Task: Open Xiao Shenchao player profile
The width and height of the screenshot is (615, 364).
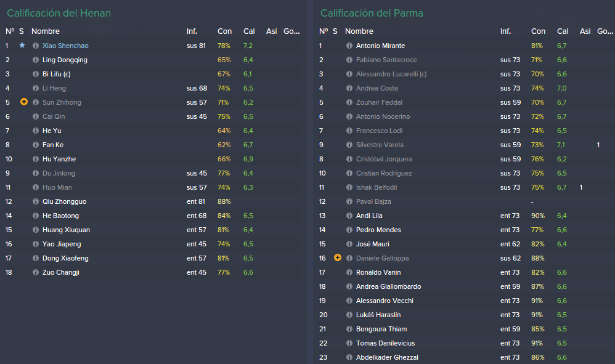Action: point(65,46)
